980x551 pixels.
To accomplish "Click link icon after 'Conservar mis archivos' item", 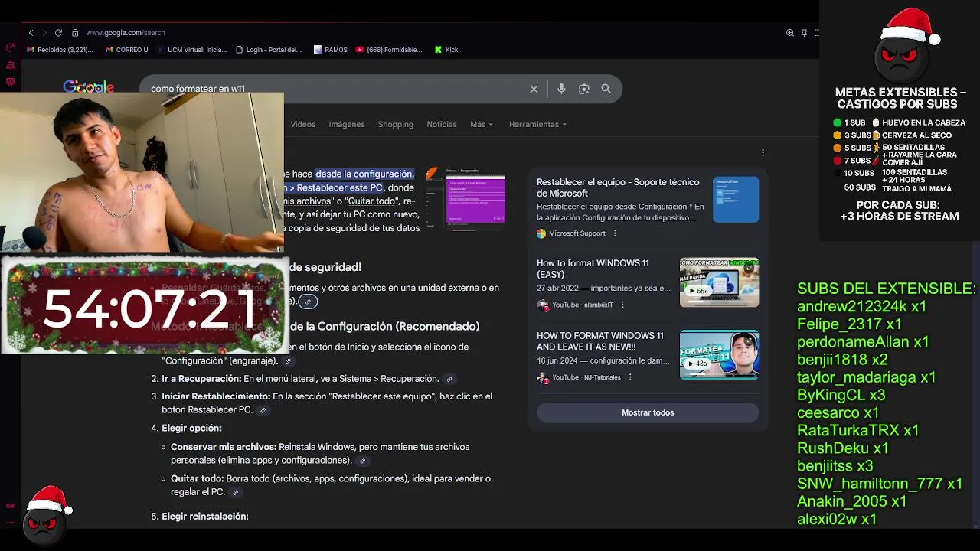I will coord(362,461).
